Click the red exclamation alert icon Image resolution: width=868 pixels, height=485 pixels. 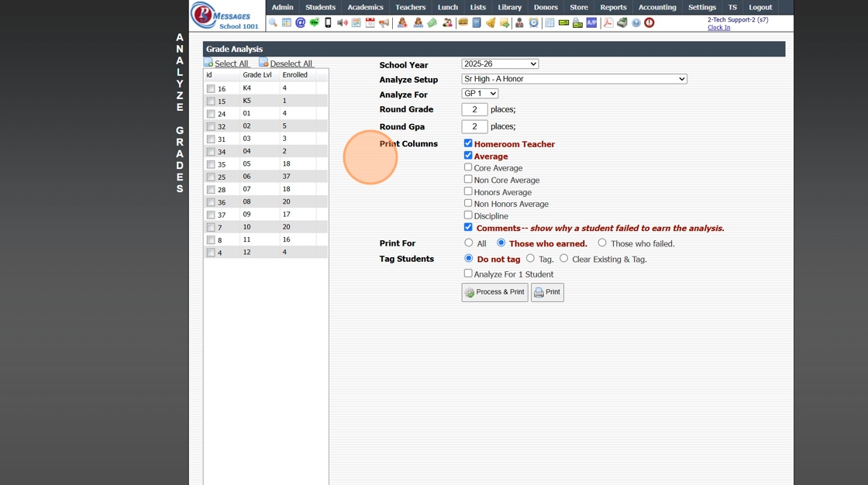(649, 22)
